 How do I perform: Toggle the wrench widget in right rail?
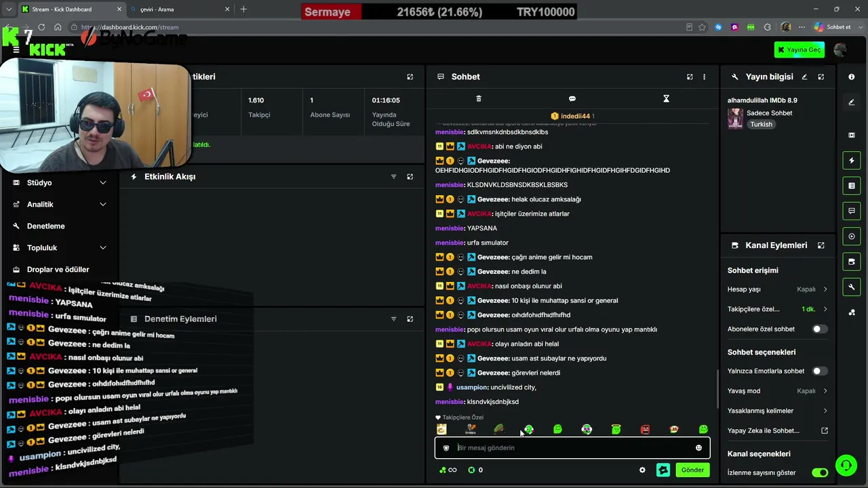point(852,287)
